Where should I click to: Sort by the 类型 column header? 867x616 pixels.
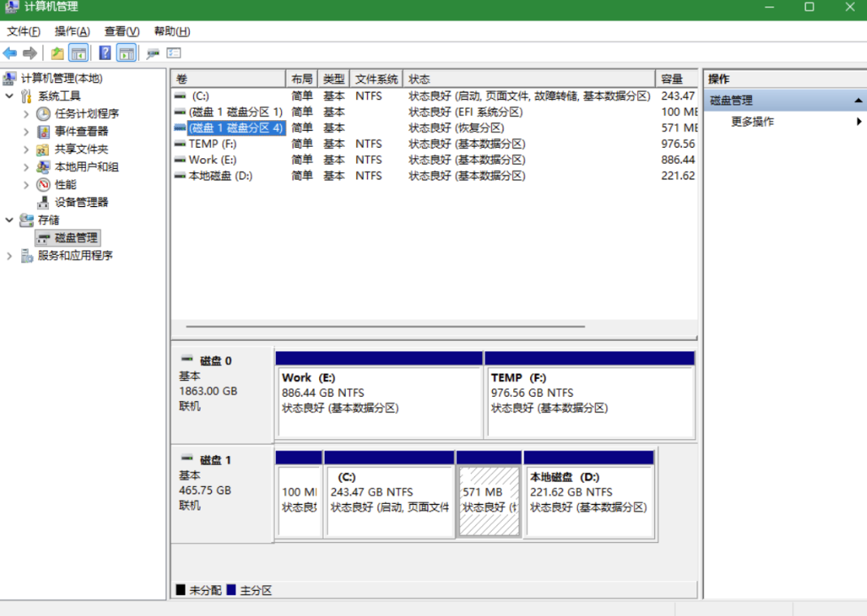point(334,79)
